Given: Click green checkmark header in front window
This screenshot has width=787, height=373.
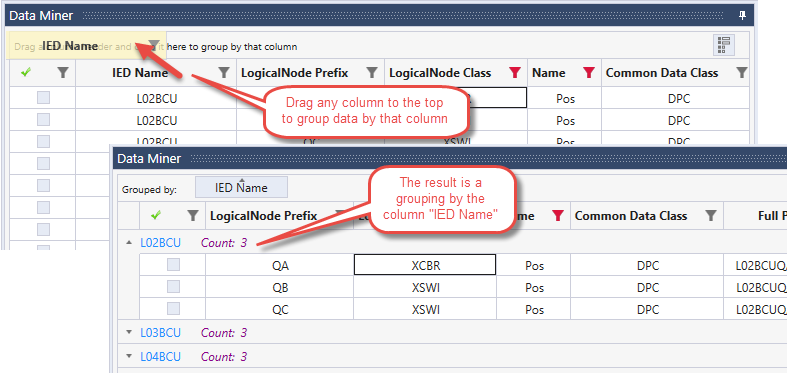Looking at the screenshot, I should click(x=156, y=216).
